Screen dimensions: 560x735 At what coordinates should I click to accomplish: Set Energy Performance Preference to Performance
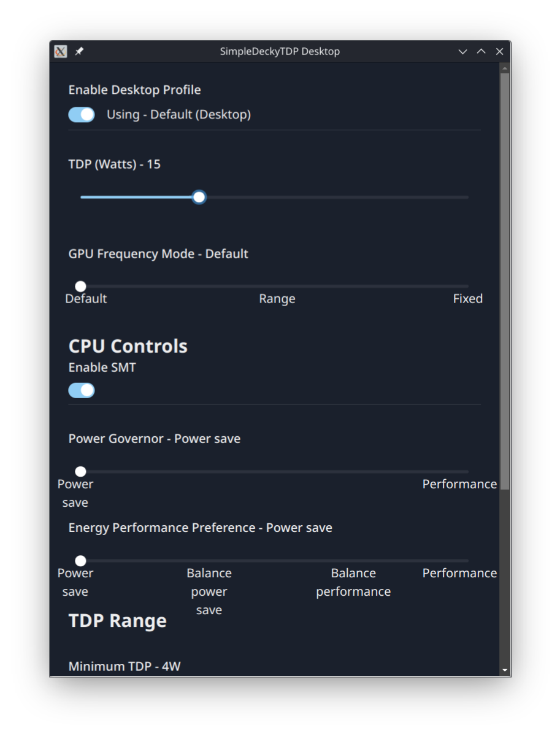point(467,561)
